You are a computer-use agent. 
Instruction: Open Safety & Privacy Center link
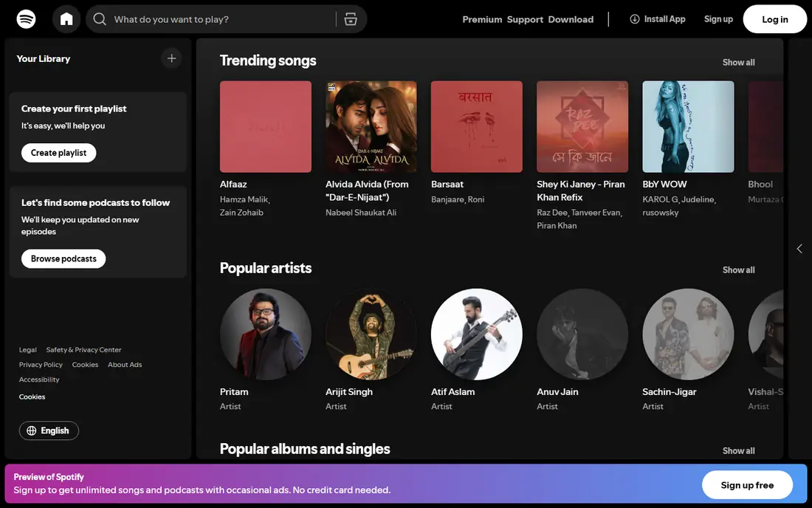coord(83,349)
